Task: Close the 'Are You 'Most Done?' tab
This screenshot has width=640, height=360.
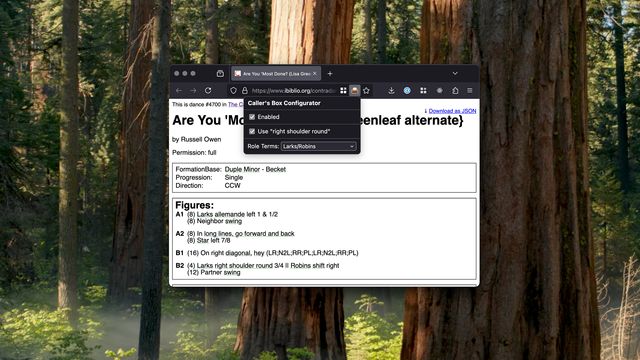Action: click(315, 74)
